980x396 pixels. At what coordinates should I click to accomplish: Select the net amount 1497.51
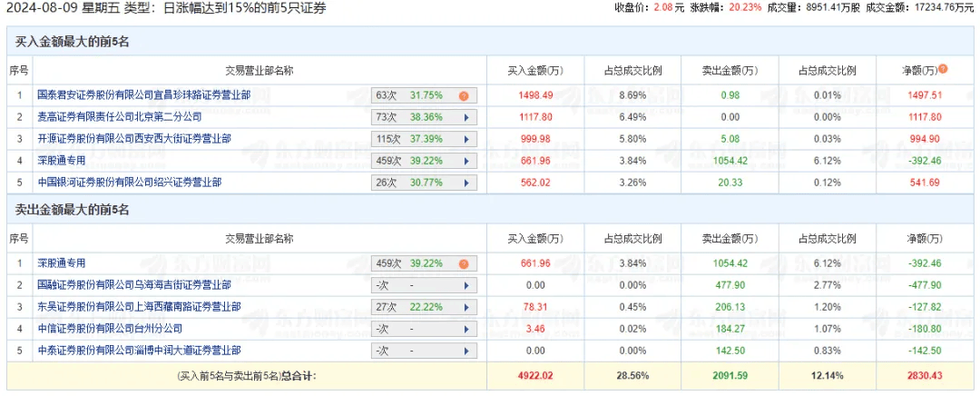(924, 95)
